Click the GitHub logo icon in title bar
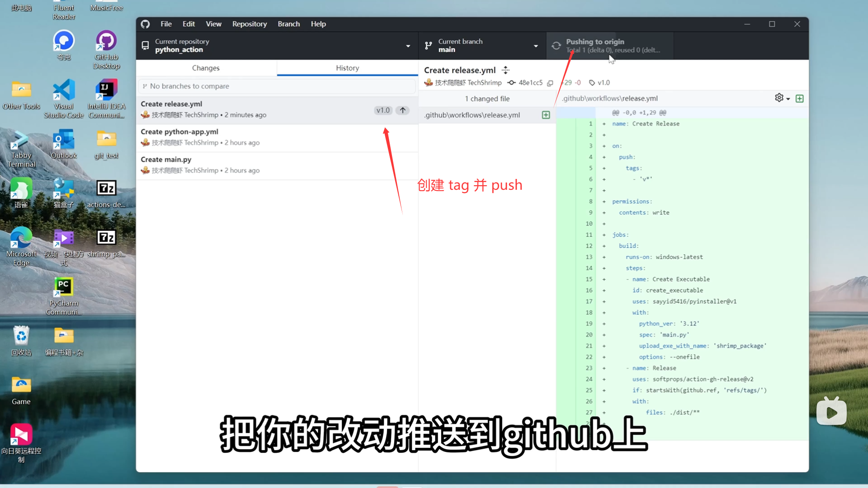 click(145, 24)
